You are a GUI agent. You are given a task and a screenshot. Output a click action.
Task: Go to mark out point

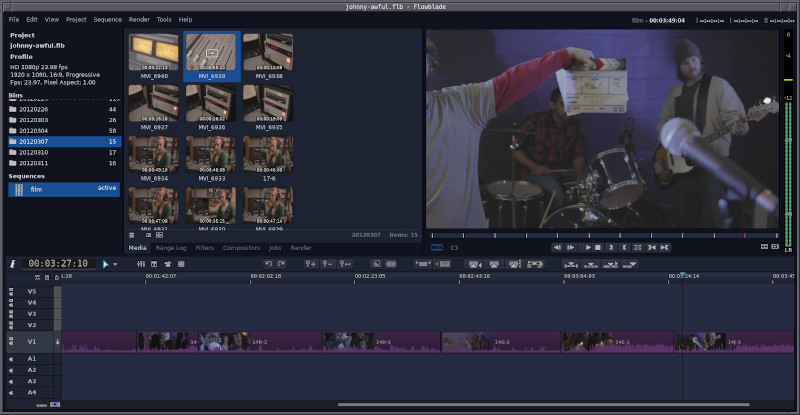(x=664, y=248)
